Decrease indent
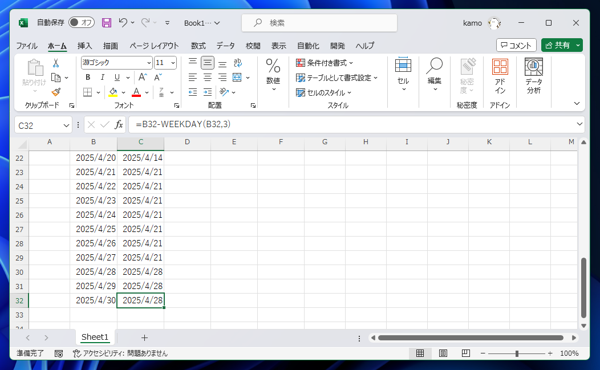 (x=192, y=92)
